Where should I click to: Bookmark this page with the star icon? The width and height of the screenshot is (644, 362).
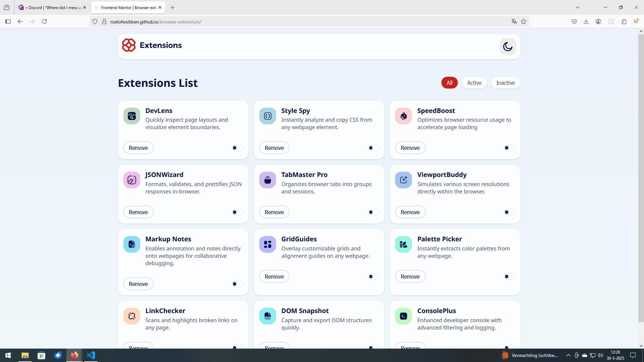(x=524, y=22)
